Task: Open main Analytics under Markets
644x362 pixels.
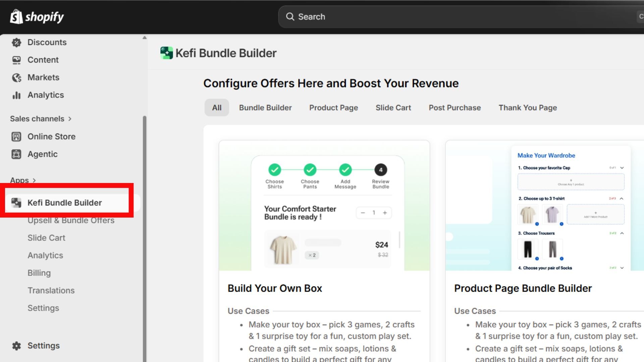Action: click(x=46, y=95)
